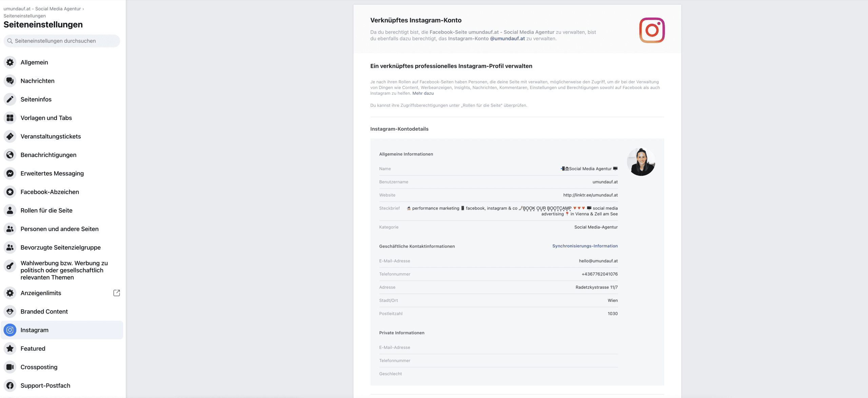Click the Nachrichten speech bubble icon
This screenshot has width=868, height=398.
point(10,81)
